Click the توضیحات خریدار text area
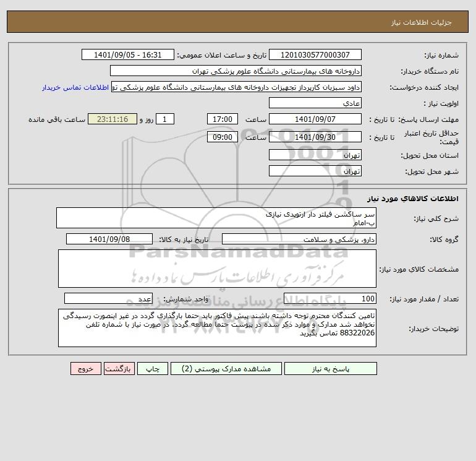Image resolution: width=476 pixels, height=461 pixels. (x=217, y=328)
